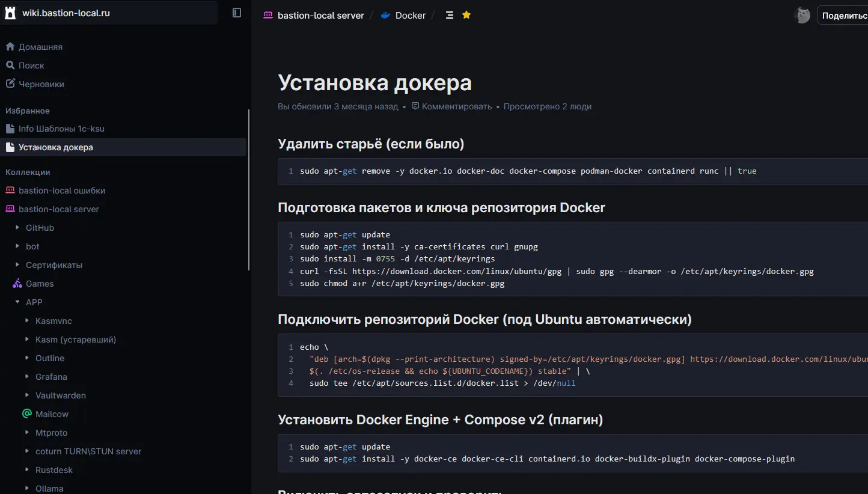Expand the bot tree item
Image resolution: width=868 pixels, height=494 pixels.
point(17,246)
